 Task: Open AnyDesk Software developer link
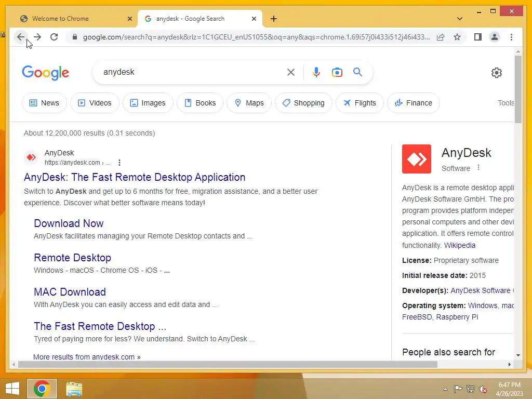pos(482,290)
